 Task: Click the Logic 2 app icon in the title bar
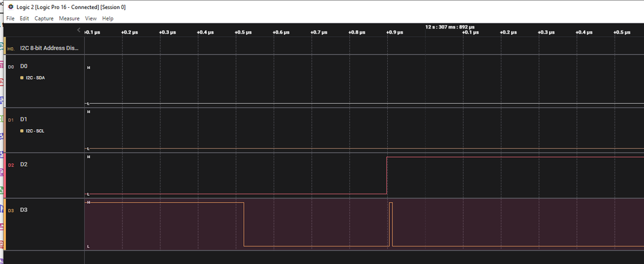(x=11, y=6)
